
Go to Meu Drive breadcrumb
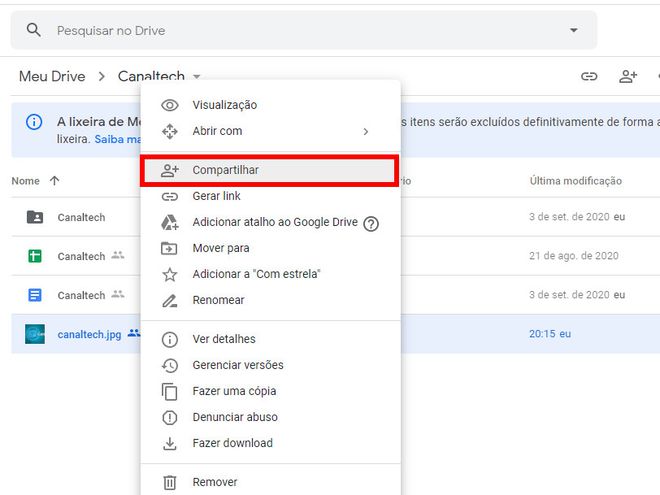point(52,76)
